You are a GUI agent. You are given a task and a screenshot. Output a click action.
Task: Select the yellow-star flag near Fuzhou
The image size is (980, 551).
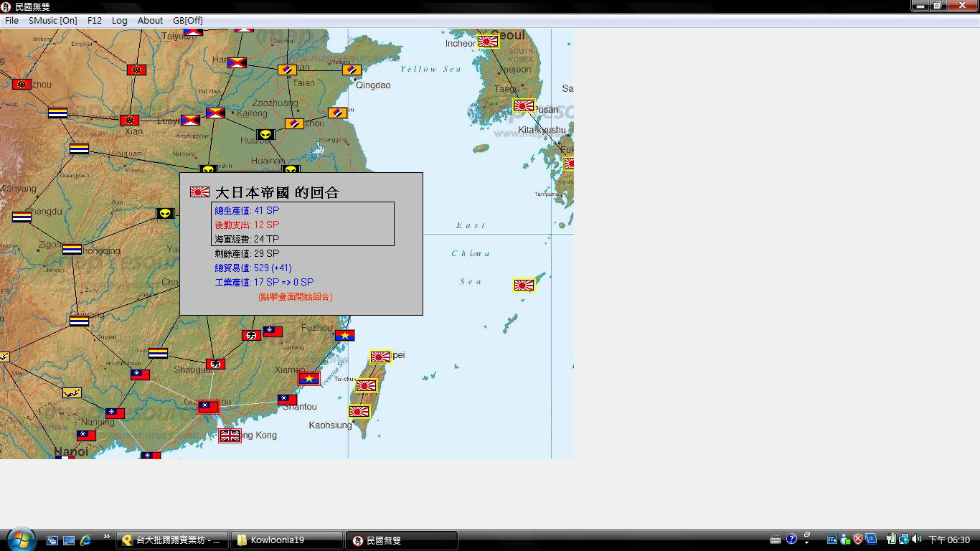click(x=345, y=335)
